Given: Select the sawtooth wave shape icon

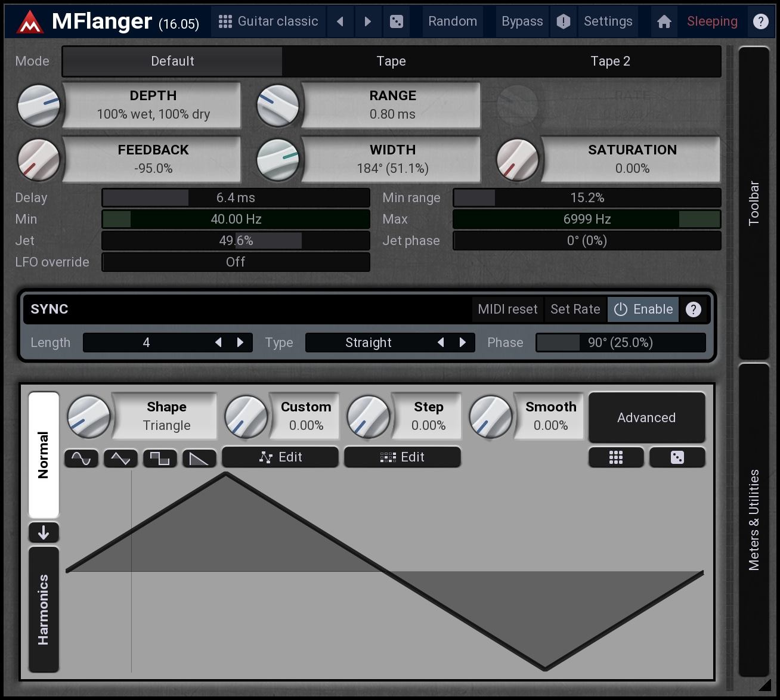Looking at the screenshot, I should click(199, 458).
